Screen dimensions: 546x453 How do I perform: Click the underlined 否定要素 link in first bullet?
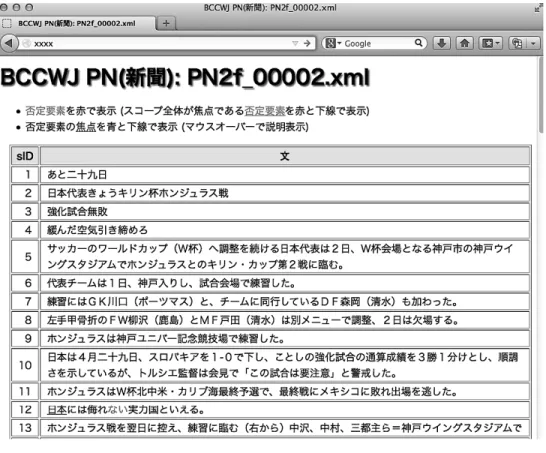pos(265,111)
